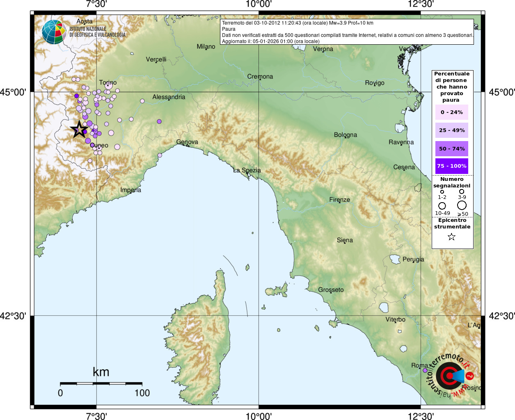Screen dimensions: 515x420
Task: Click the haisentitoilterremoto.it target logo
Action: coord(450,376)
